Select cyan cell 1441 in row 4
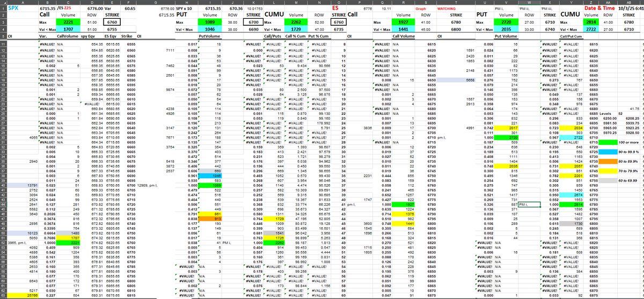Viewport: 644px width, 299px height. tap(404, 30)
